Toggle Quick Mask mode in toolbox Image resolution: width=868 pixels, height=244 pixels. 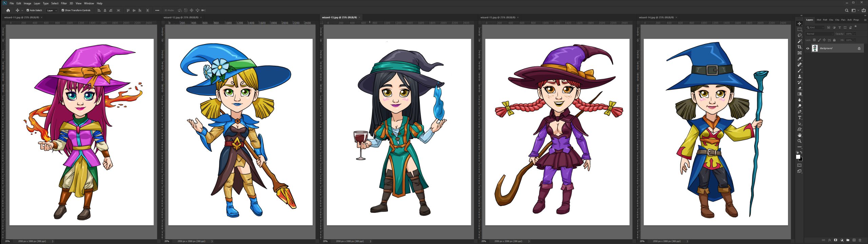point(800,165)
